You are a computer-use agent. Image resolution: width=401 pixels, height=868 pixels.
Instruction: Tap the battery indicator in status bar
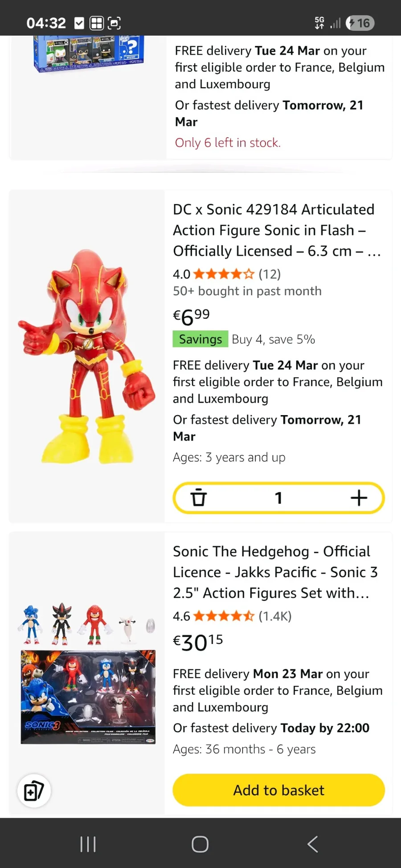click(360, 23)
